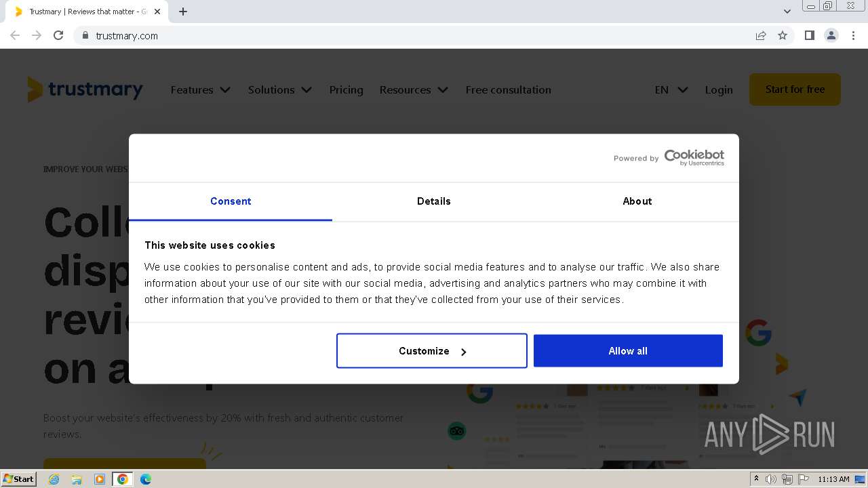Click the Tripadvisor icon on page
This screenshot has height=488, width=868.
457,430
